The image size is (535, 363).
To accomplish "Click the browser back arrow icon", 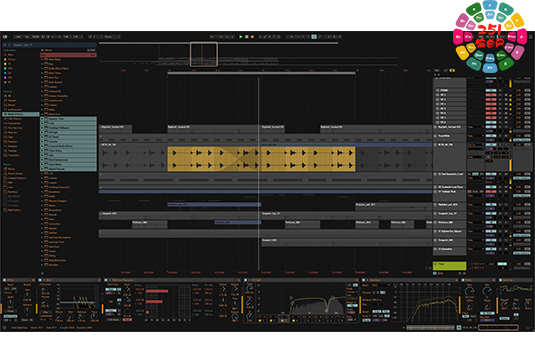I will point(5,45).
